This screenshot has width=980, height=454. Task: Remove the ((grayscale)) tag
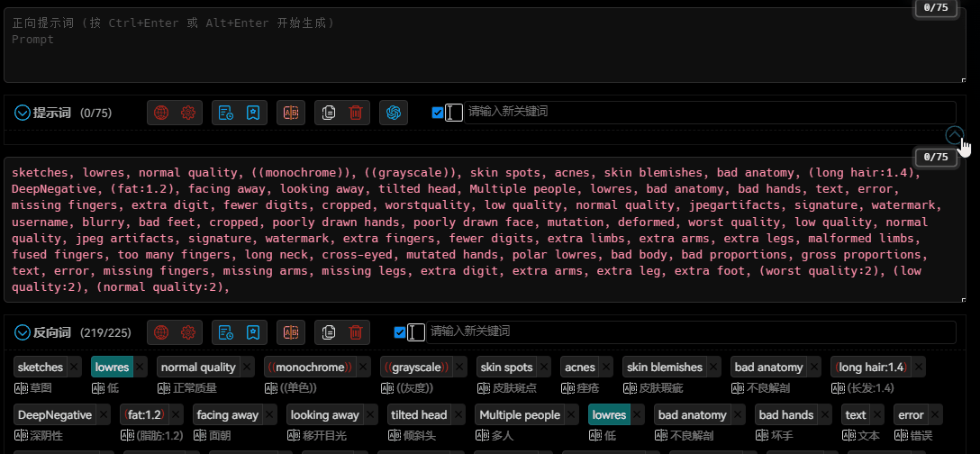click(x=459, y=368)
